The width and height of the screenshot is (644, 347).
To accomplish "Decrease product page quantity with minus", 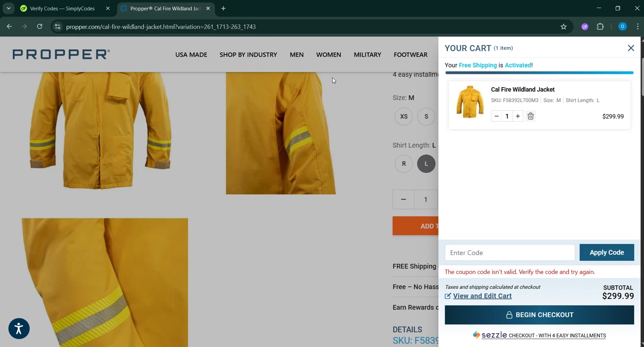I will pos(403,199).
